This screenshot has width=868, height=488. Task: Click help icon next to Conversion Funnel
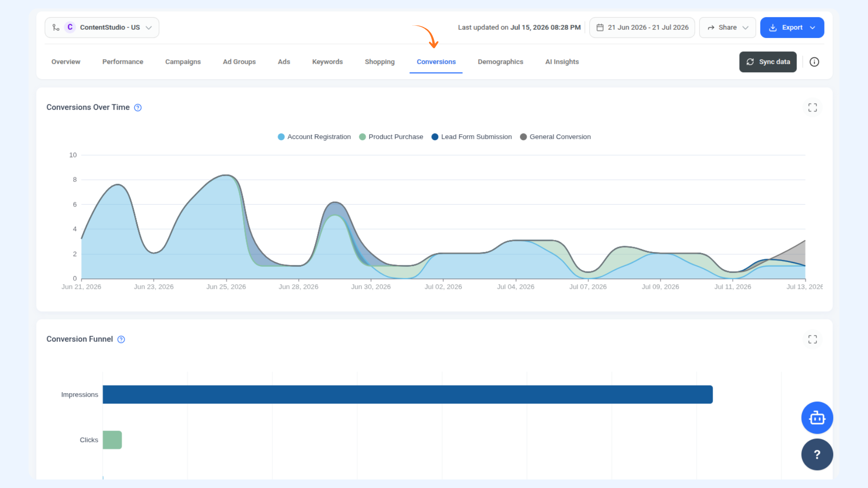(121, 339)
